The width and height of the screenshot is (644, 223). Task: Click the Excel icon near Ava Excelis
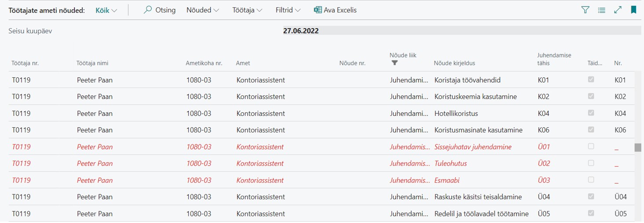click(318, 10)
